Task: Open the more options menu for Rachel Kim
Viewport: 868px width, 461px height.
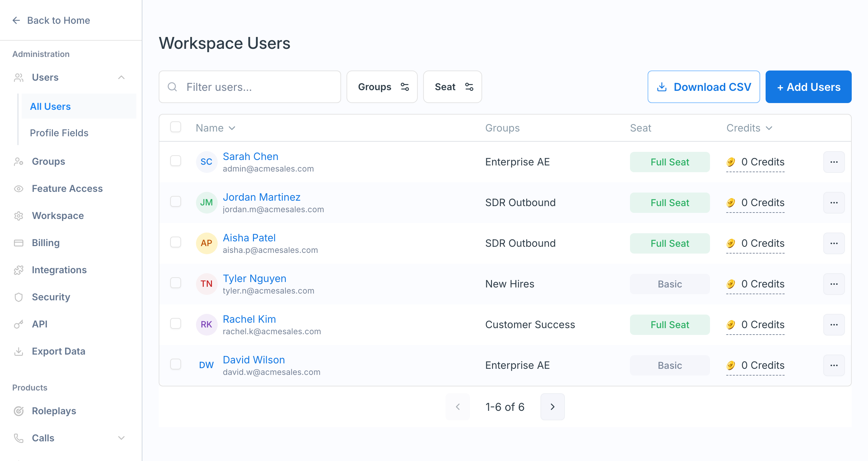Action: 834,325
